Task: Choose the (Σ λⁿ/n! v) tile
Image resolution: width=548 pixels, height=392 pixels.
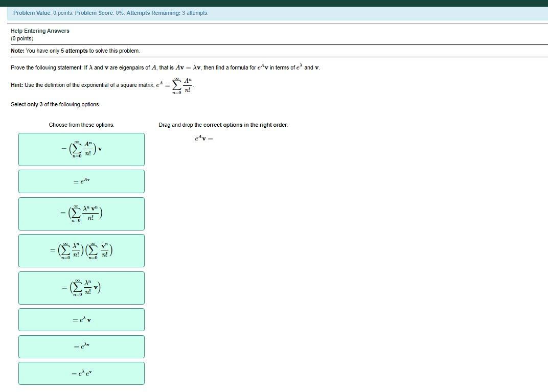Action: 81,287
